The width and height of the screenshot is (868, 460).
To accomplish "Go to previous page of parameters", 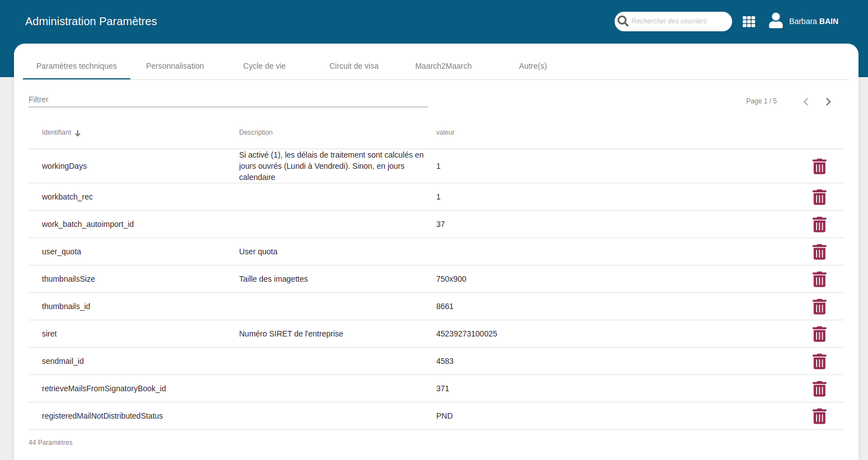I will (x=806, y=102).
